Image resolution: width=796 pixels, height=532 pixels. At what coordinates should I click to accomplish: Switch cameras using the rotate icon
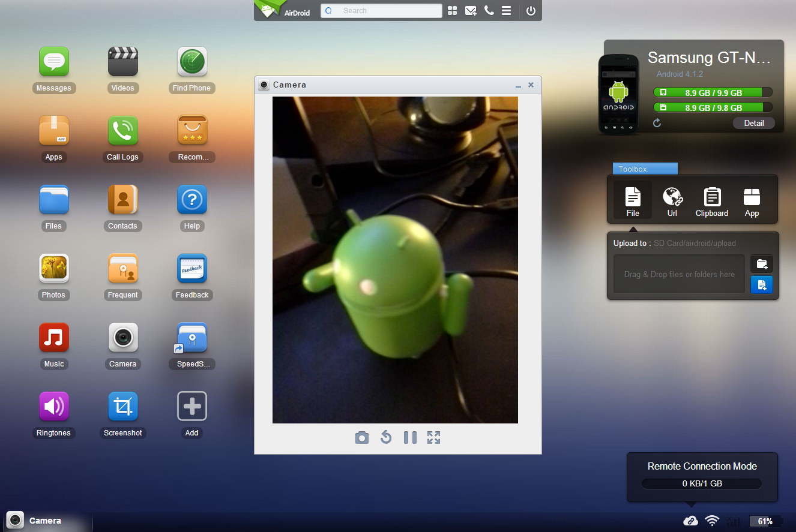tap(386, 437)
